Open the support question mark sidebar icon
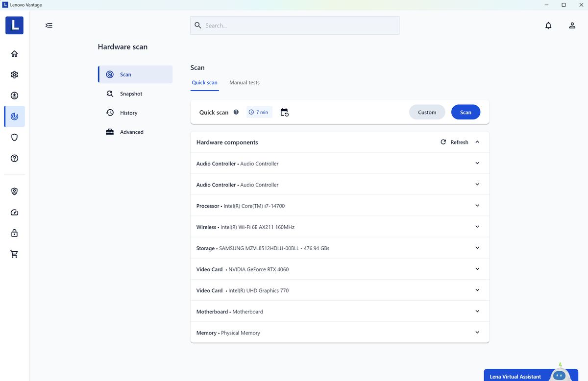 pyautogui.click(x=14, y=158)
